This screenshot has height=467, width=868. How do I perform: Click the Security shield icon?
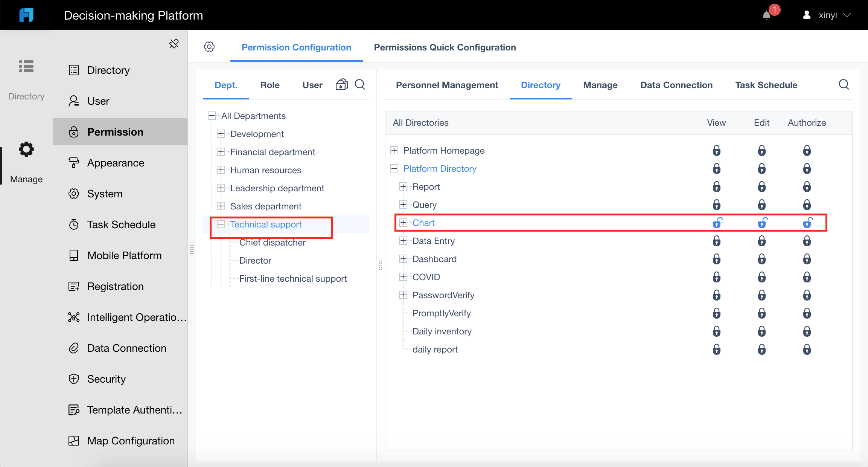click(74, 379)
